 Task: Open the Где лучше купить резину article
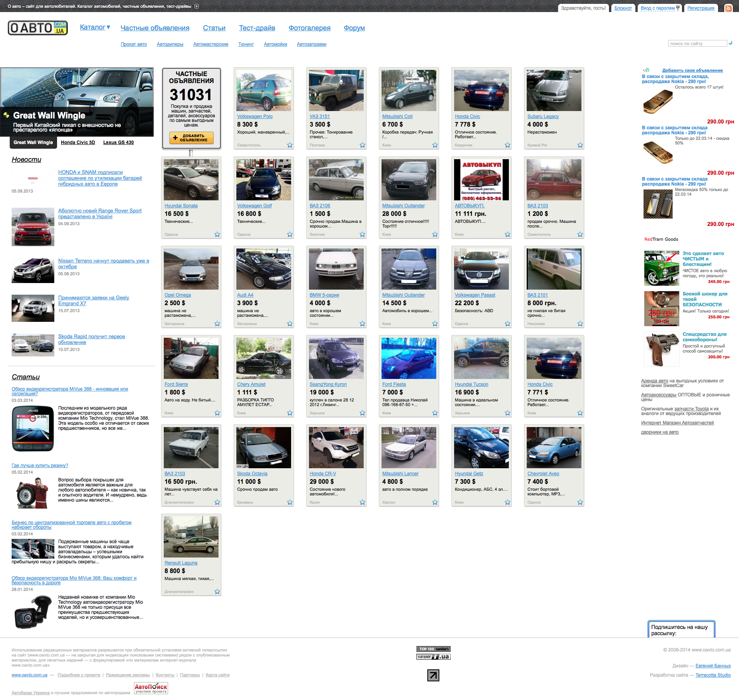click(x=40, y=466)
